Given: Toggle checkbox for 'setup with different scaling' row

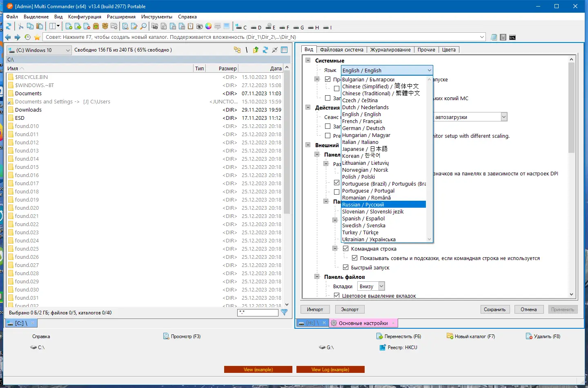Looking at the screenshot, I should pos(327,136).
